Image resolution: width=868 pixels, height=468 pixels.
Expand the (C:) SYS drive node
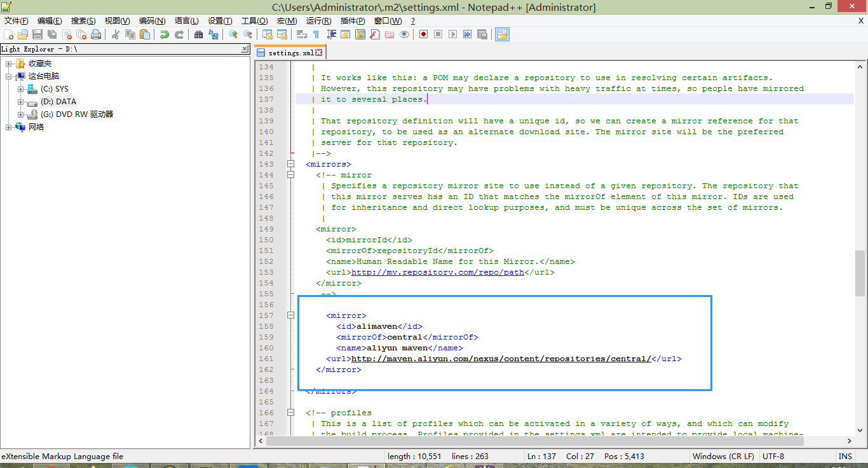[x=21, y=89]
